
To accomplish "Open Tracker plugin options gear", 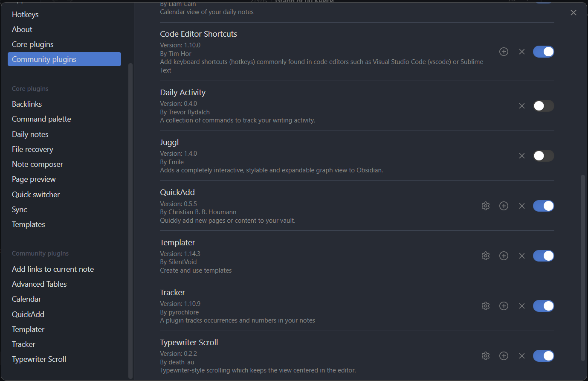I will (x=486, y=306).
